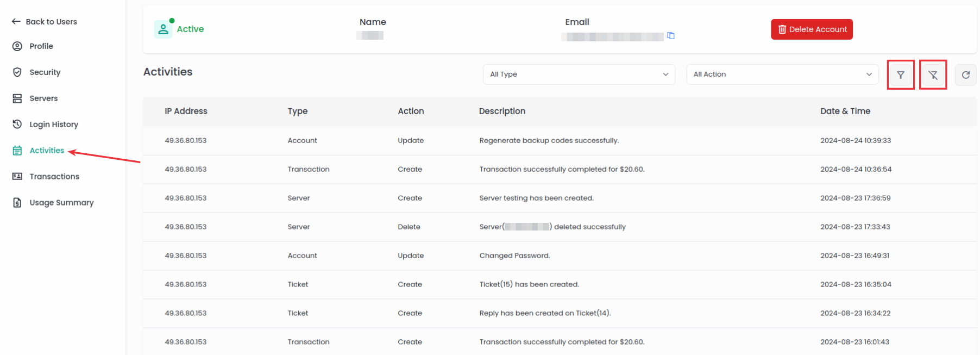
Task: Click the Servers stack icon
Action: [17, 98]
